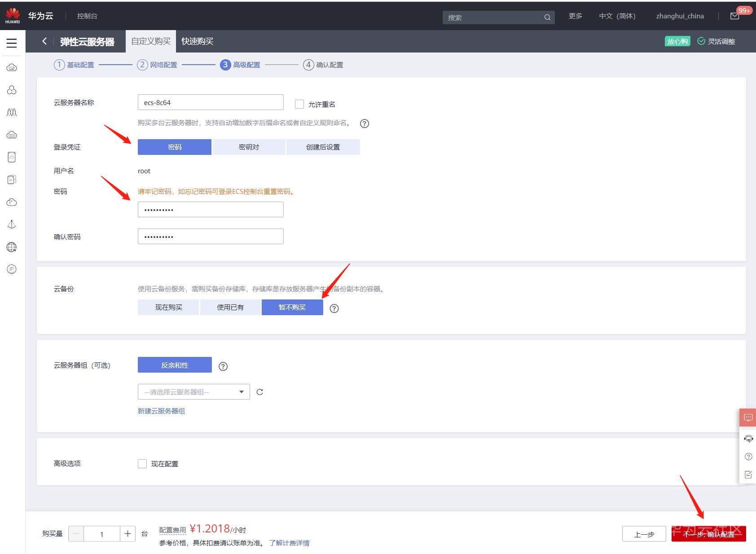Select step 3 高级配置
Screen dimensions: 756x554
click(x=240, y=65)
